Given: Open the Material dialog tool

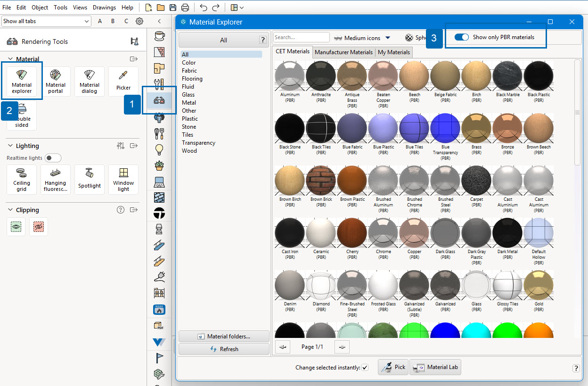Looking at the screenshot, I should click(90, 81).
